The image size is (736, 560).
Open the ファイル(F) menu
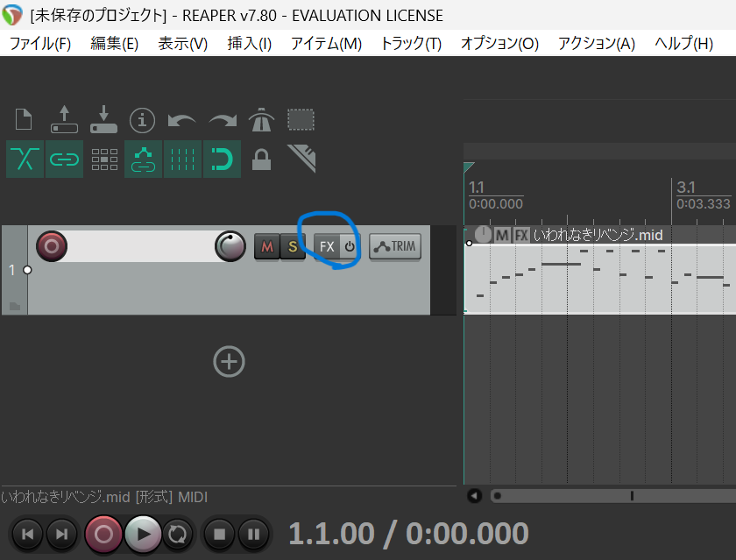40,44
